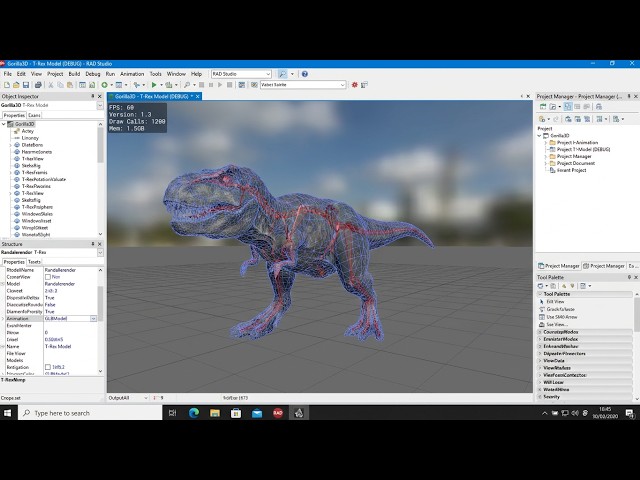
Task: Click the Edit View arrow pointer tool
Action: tap(542, 302)
